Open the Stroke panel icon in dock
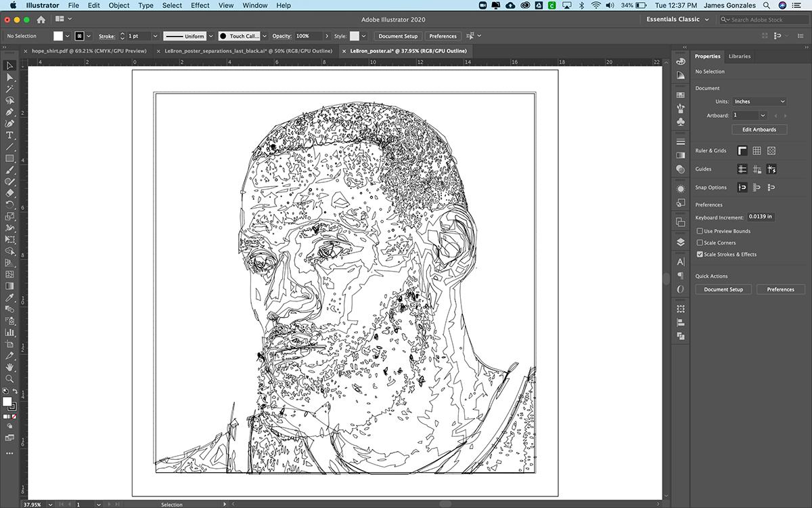The width and height of the screenshot is (812, 508). pos(681,142)
